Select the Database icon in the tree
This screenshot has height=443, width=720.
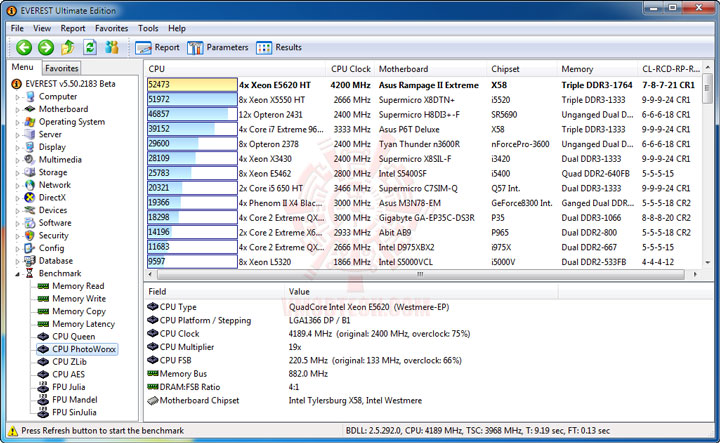(x=30, y=261)
